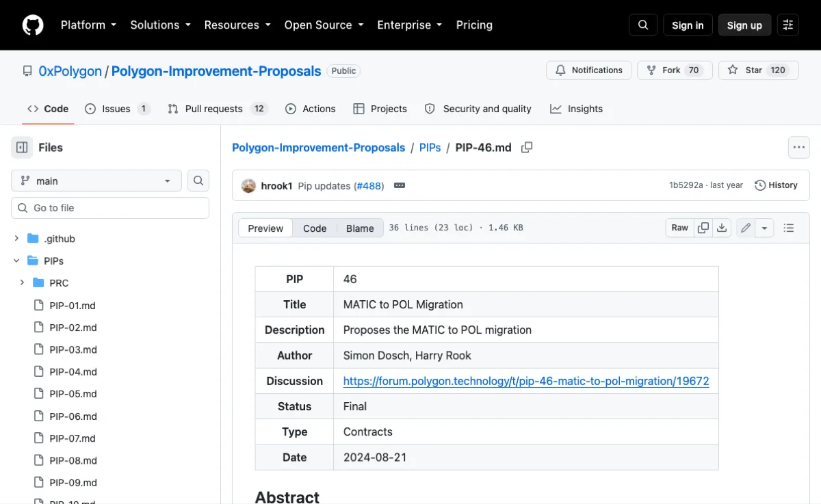Open the outline list icon
The height and width of the screenshot is (504, 821).
click(x=789, y=228)
